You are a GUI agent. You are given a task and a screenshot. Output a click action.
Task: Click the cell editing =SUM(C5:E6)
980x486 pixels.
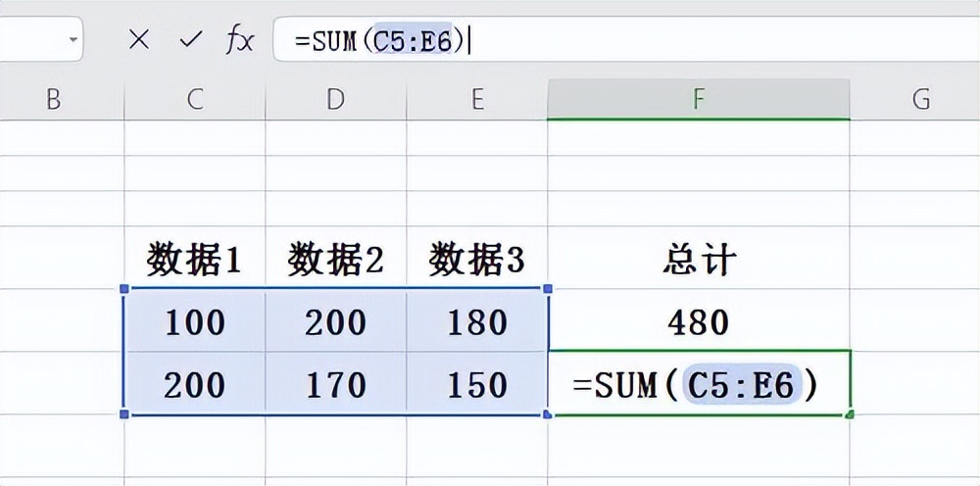[699, 383]
